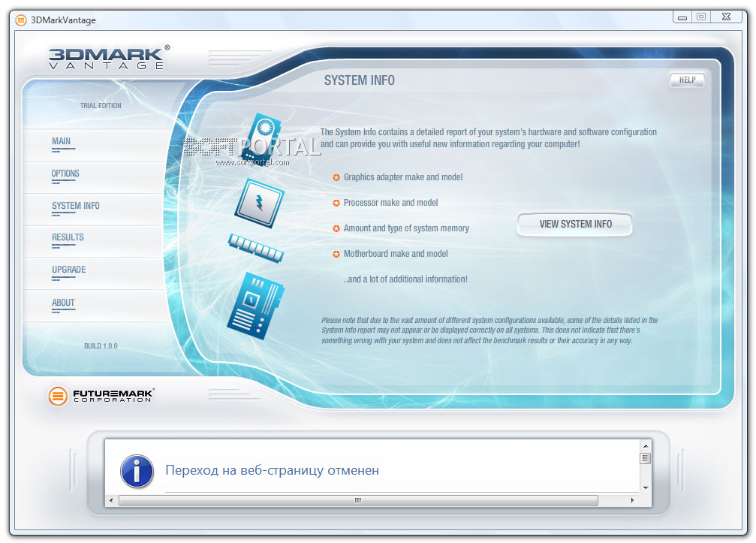Screen dimensions: 756x543
Task: Click the message box scroll down arrow
Action: [x=646, y=488]
